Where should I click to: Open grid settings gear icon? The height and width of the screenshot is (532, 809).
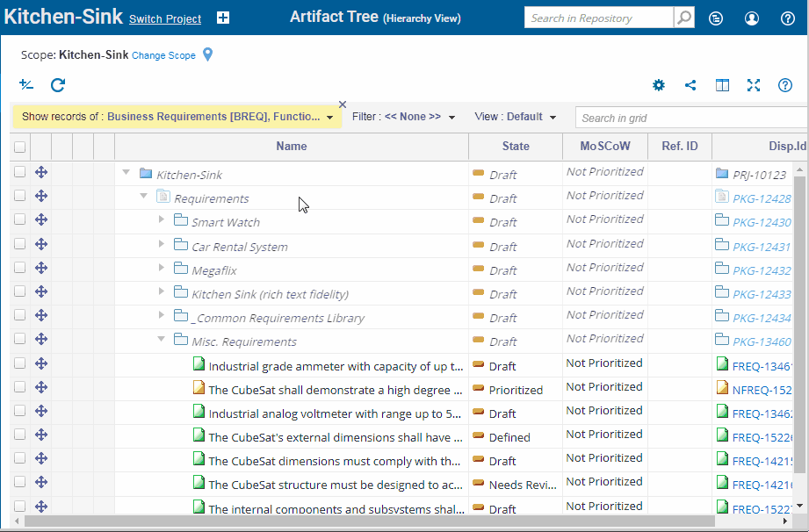[658, 85]
